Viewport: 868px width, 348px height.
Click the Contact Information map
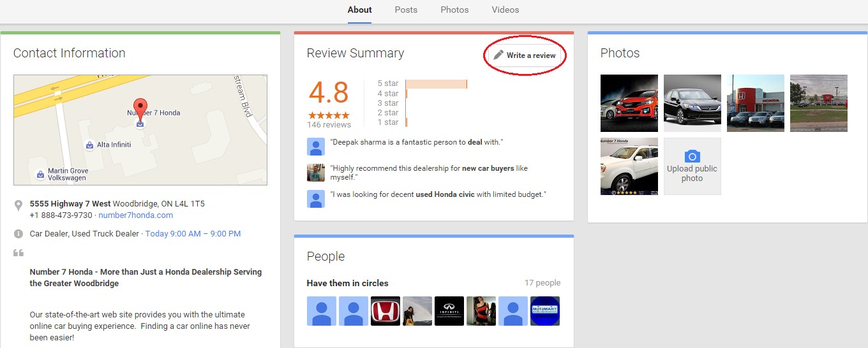pyautogui.click(x=140, y=130)
